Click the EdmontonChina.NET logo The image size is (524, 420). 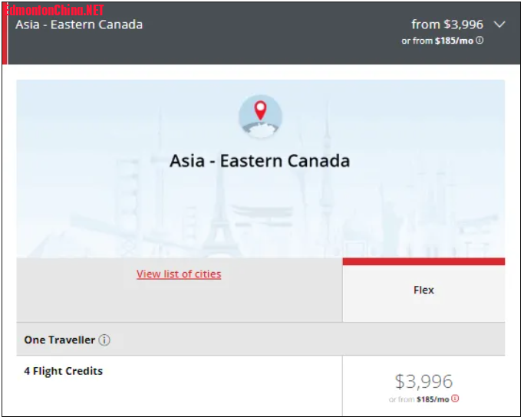coord(52,10)
